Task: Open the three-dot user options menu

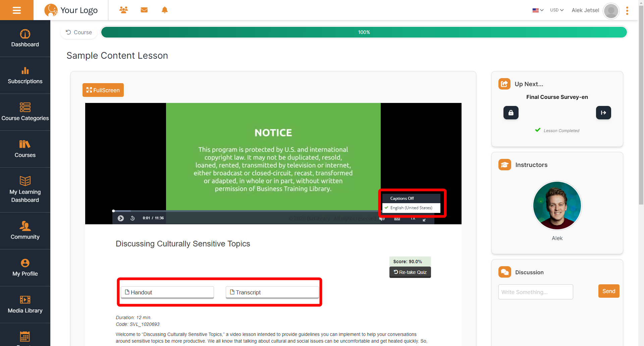Action: [x=627, y=11]
